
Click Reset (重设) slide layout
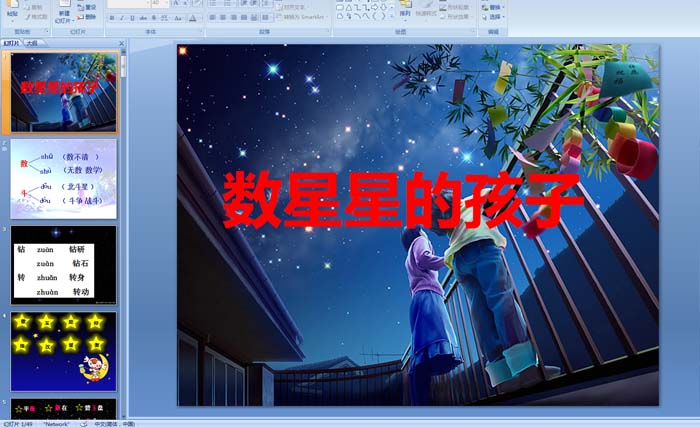[87, 8]
